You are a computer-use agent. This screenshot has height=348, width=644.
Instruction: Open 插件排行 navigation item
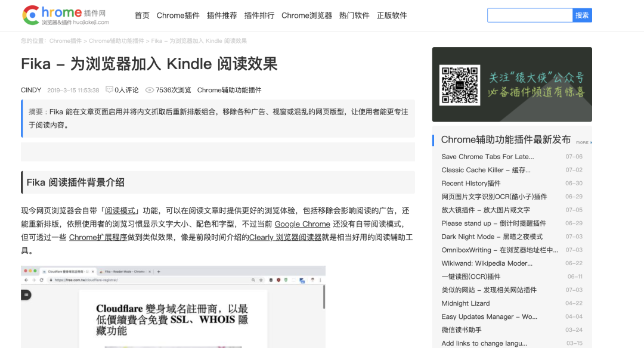(x=259, y=15)
